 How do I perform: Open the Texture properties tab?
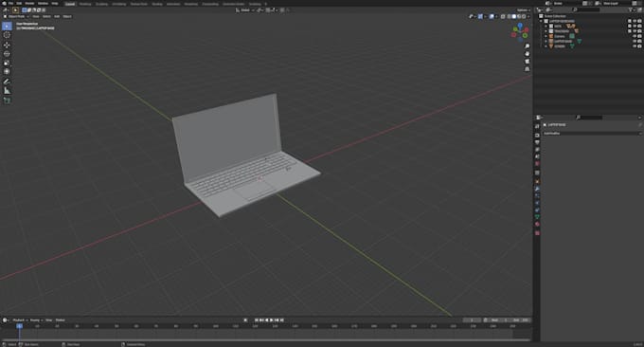[537, 233]
